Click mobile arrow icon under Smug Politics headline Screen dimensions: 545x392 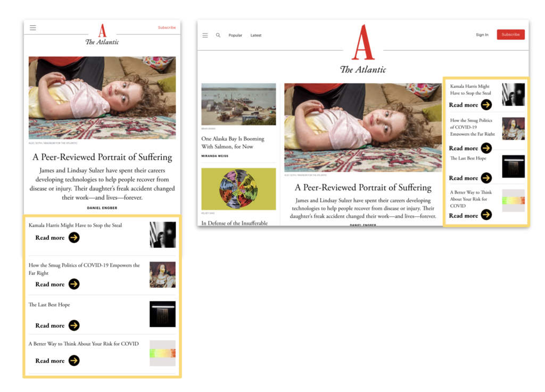74,284
